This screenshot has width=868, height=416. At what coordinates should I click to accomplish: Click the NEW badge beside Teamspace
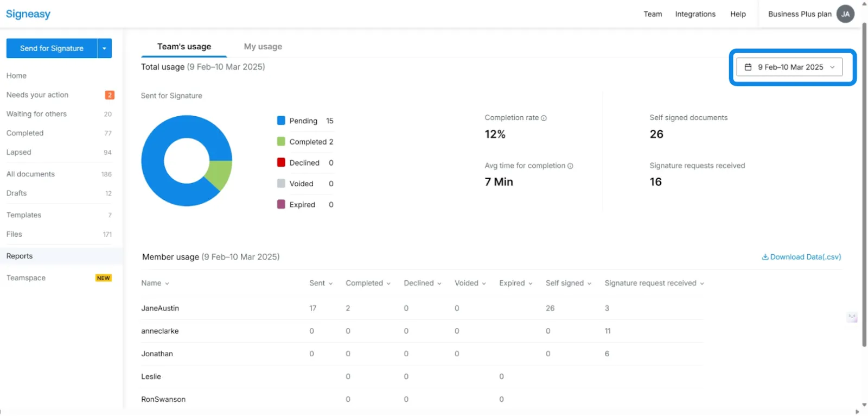[x=104, y=278]
